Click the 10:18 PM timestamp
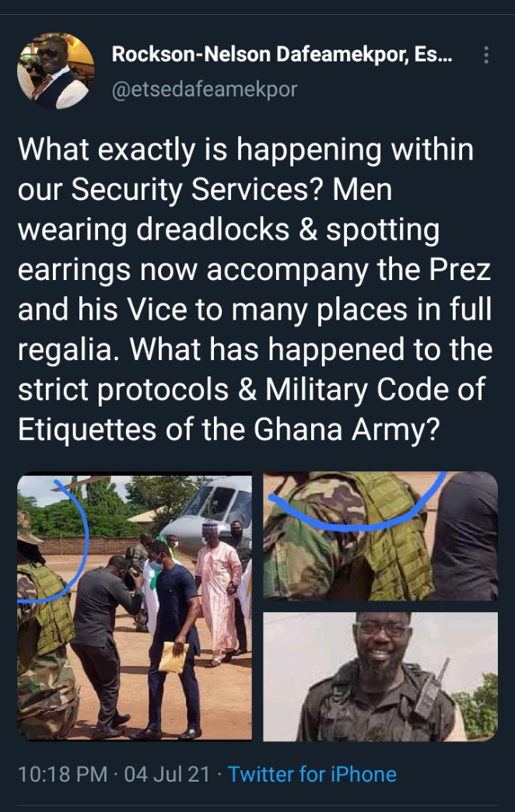This screenshot has width=515, height=812. [x=63, y=774]
